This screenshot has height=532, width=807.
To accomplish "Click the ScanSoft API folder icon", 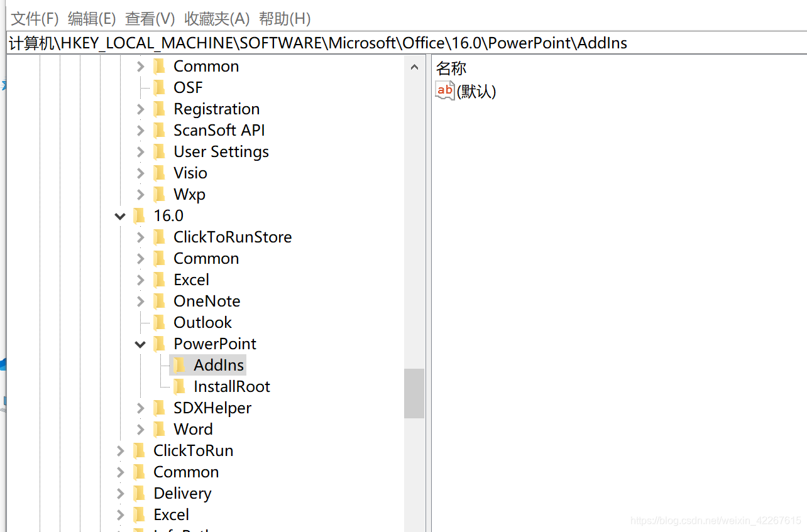I will tap(159, 130).
